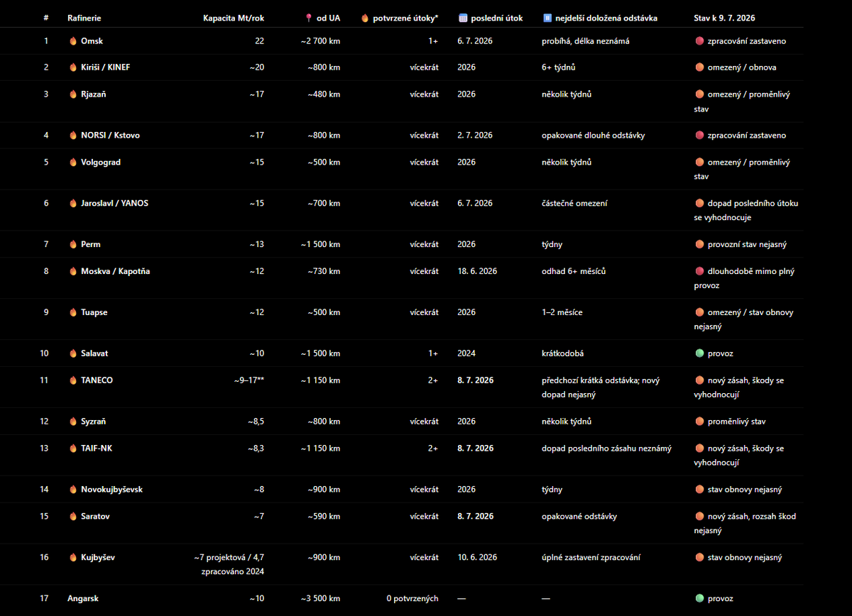Click the '1+' attacks value in Omsk row

tap(433, 41)
